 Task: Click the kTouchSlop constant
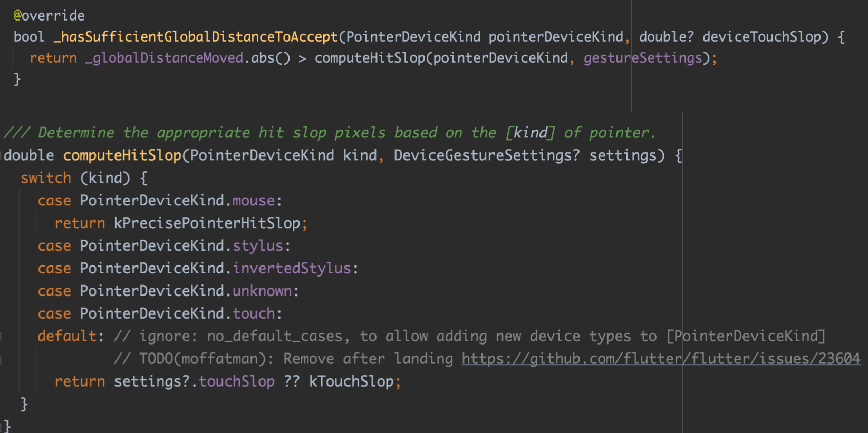coord(351,381)
